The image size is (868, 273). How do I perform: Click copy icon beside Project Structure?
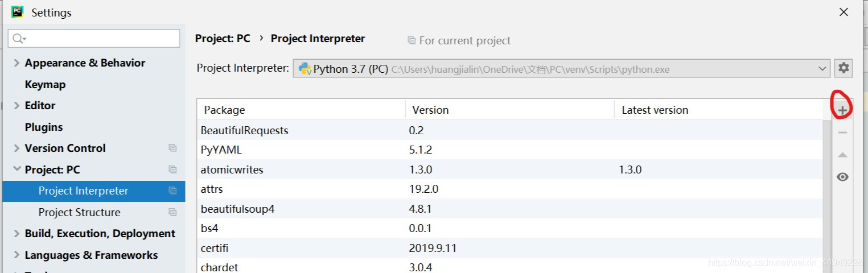[172, 212]
